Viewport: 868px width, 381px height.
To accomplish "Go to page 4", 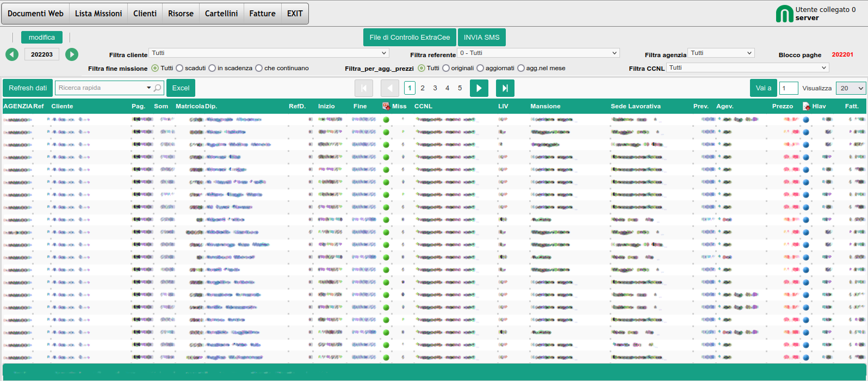I will (448, 88).
